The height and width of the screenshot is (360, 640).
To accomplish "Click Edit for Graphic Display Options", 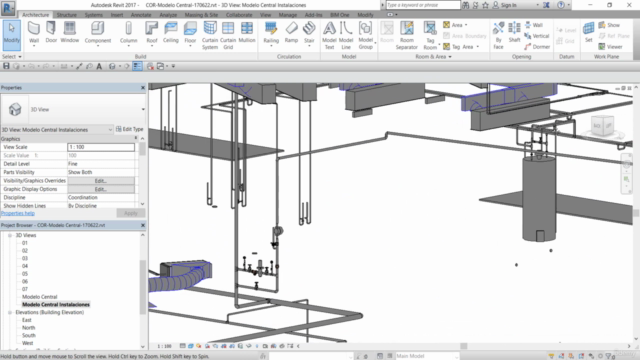I will click(101, 189).
